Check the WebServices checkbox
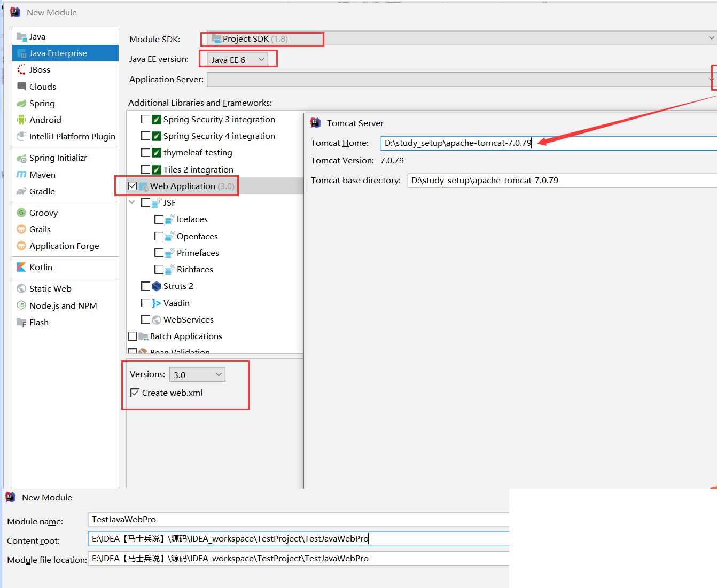The height and width of the screenshot is (588, 717). coord(145,319)
